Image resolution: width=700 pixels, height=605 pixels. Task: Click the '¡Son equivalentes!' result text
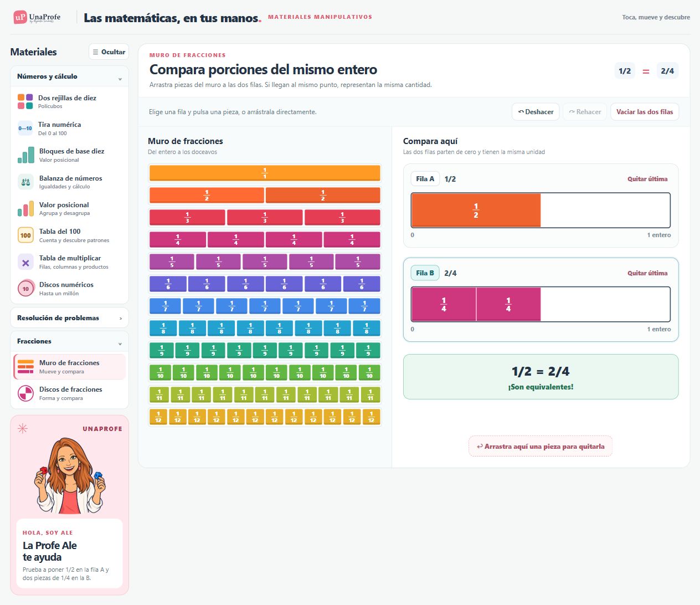pos(541,387)
